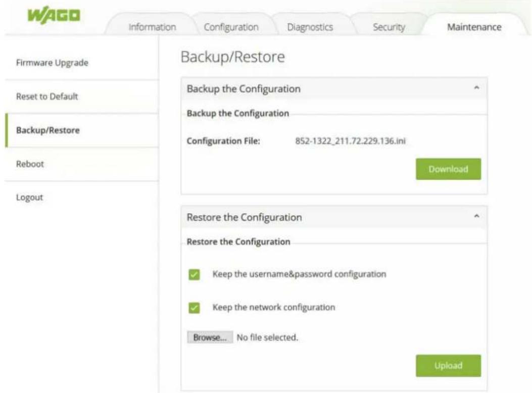Click the 852-1322_211.72.229.136.ini filename

[350, 141]
